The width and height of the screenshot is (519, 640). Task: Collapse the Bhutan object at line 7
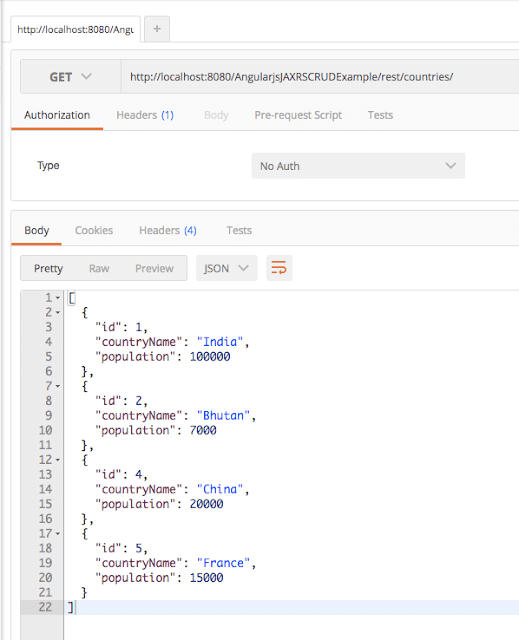pyautogui.click(x=58, y=386)
